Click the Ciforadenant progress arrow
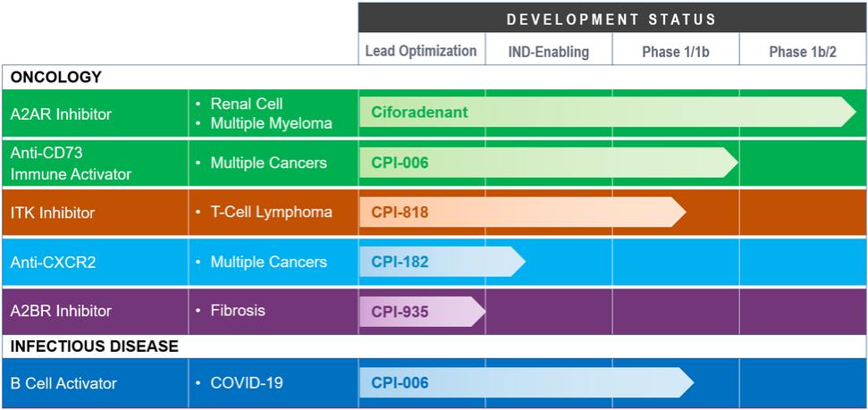This screenshot has height=410, width=868. click(x=607, y=112)
